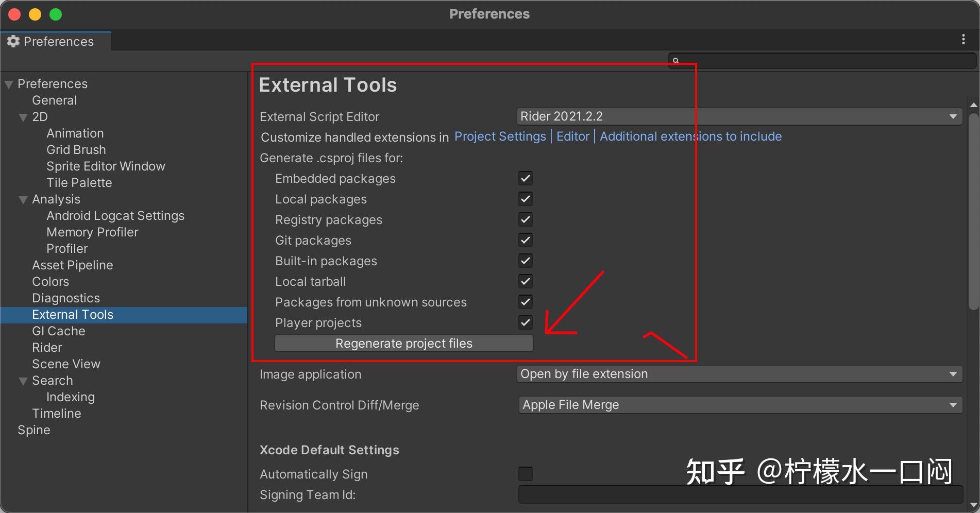Enable Automatically Sign
Image resolution: width=980 pixels, height=513 pixels.
525,473
